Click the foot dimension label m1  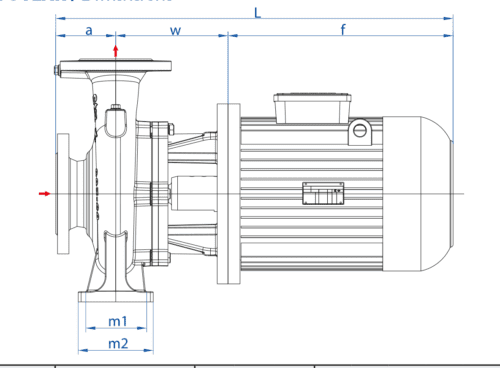(x=118, y=321)
